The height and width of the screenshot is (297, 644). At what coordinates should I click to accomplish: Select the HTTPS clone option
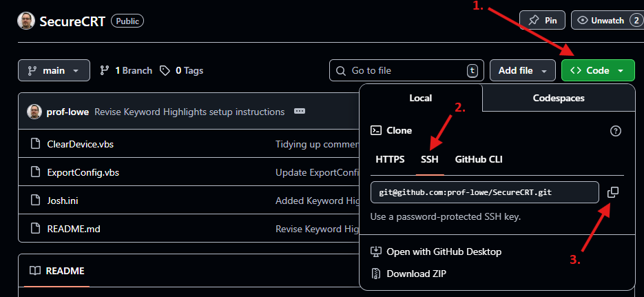pyautogui.click(x=390, y=159)
